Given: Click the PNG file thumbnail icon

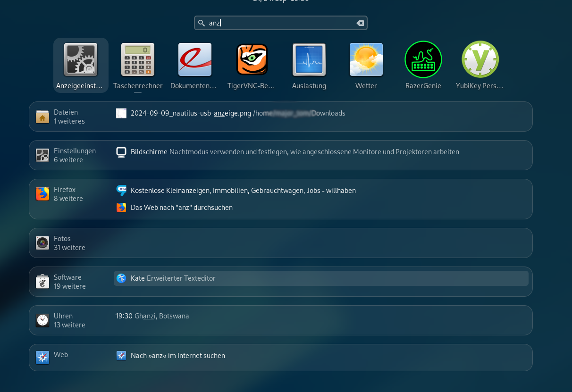Looking at the screenshot, I should pyautogui.click(x=121, y=113).
